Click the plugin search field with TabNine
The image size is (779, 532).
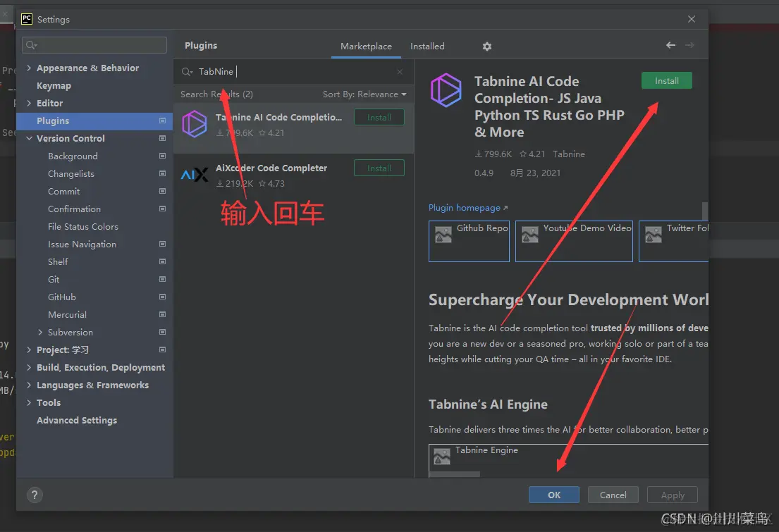293,72
